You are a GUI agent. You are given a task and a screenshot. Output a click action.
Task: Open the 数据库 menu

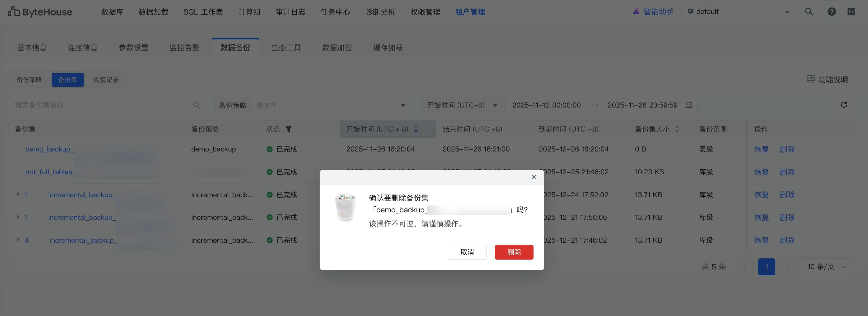112,12
